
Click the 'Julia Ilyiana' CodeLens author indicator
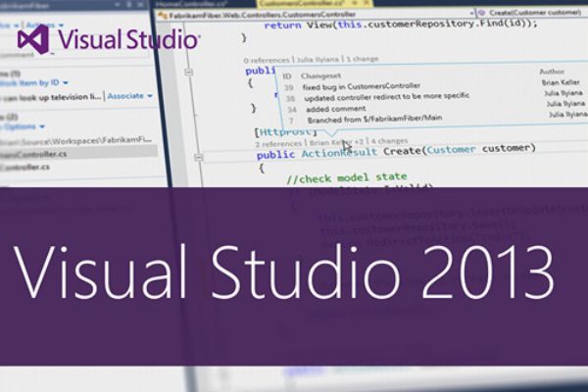click(x=318, y=59)
